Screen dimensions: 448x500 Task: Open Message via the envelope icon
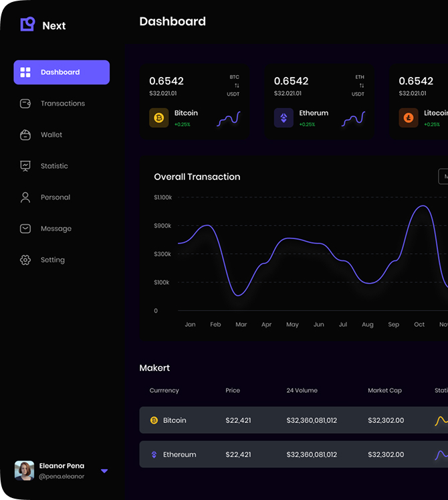(25, 228)
